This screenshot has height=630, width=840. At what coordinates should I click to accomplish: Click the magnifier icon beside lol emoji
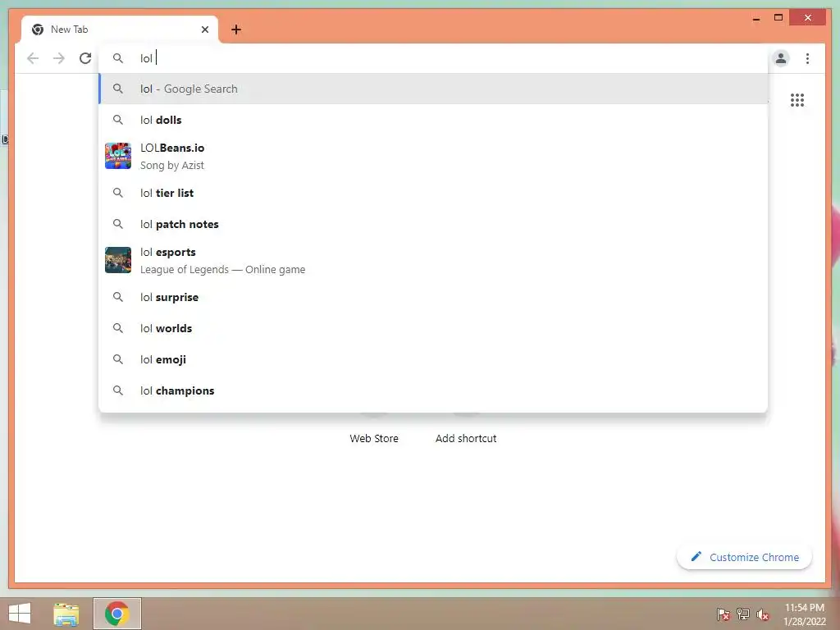118,359
